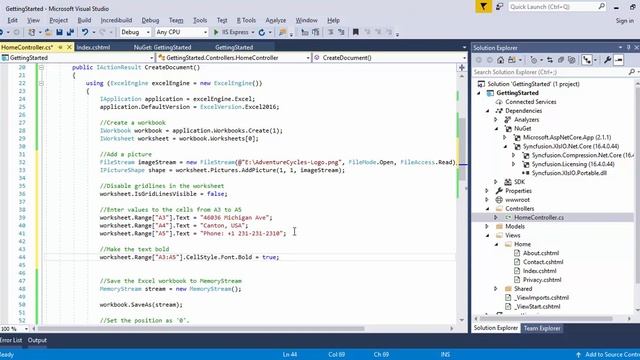Click the split editor icon above the vertical scrollbar
640x360 pixels.
(x=462, y=68)
